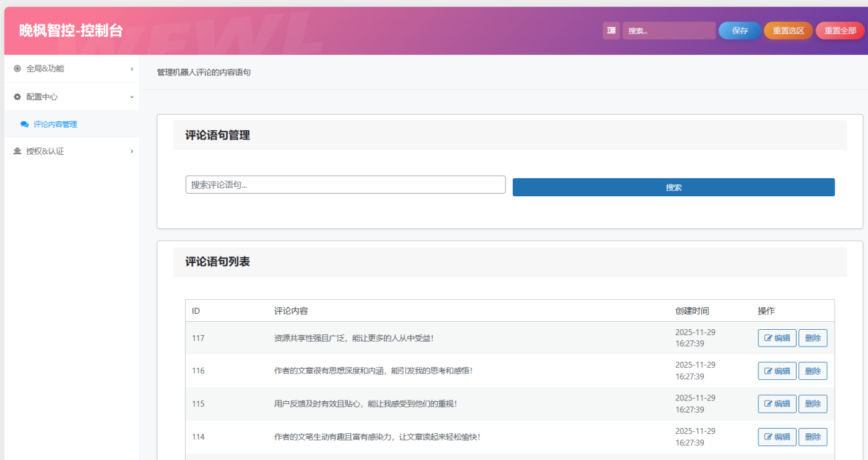Viewport: 868px width, 460px height.
Task: Click the red 重置全部 button
Action: point(839,31)
